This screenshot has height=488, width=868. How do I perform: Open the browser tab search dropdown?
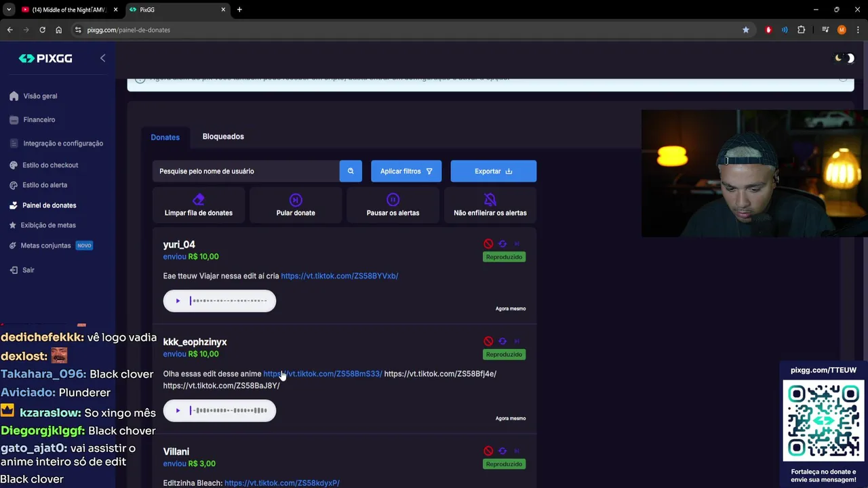click(9, 9)
